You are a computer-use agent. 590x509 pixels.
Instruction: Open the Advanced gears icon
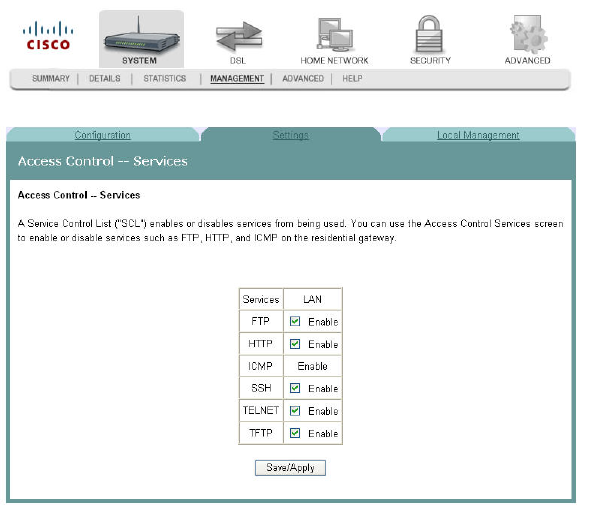click(x=528, y=34)
